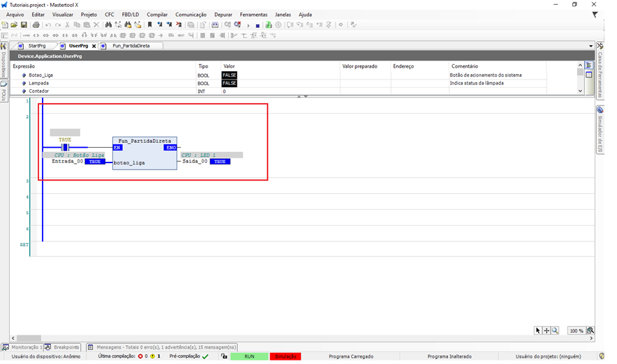Click the Save icon in the toolbar
Viewport: 617px width, 364px height.
(24, 25)
